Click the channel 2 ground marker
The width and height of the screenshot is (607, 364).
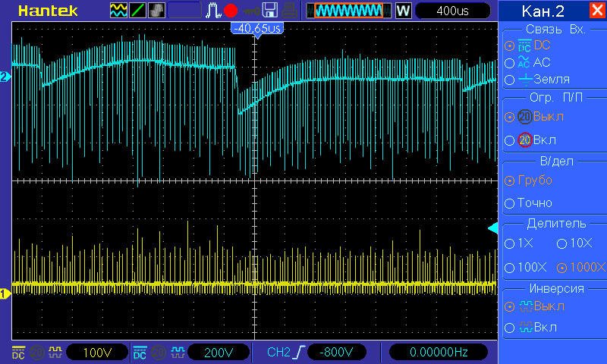5,77
